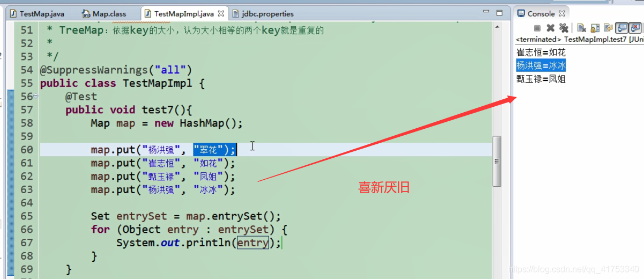Click System.out.println on line 67
644x279 pixels.
(x=174, y=243)
